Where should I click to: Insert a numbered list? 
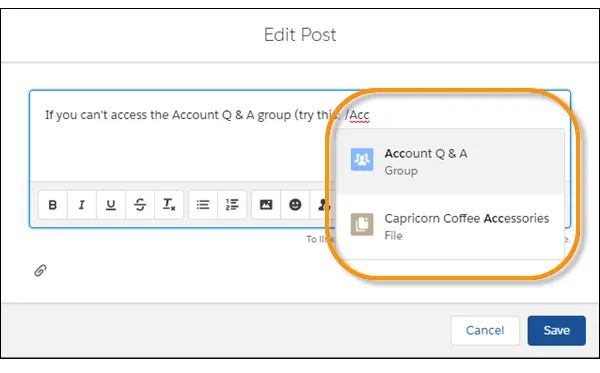click(232, 205)
